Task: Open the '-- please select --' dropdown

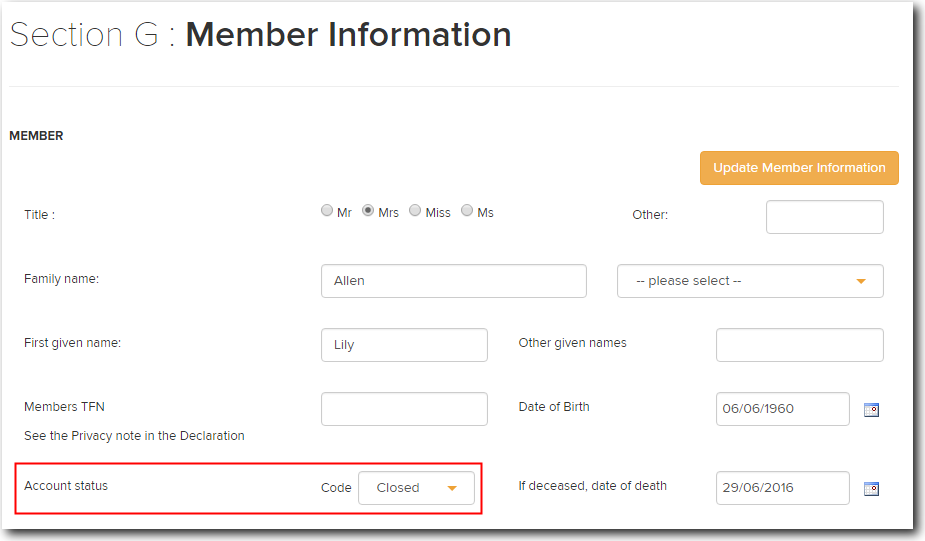Action: point(750,281)
